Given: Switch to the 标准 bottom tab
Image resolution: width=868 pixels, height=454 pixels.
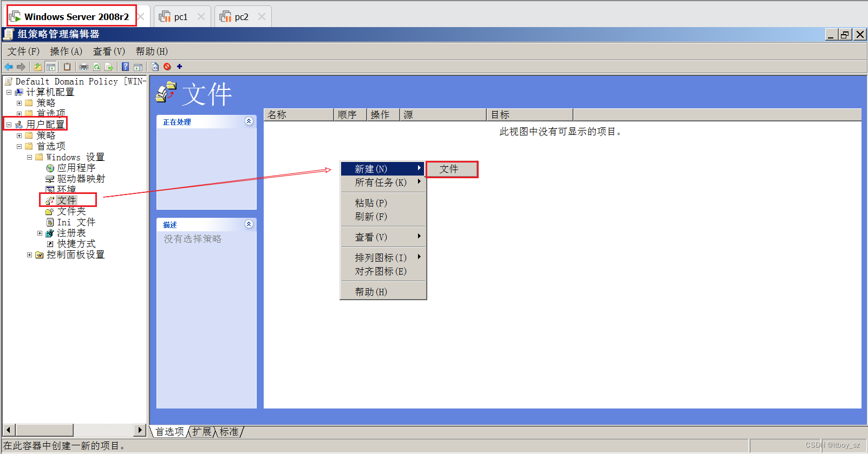Looking at the screenshot, I should pos(229,432).
